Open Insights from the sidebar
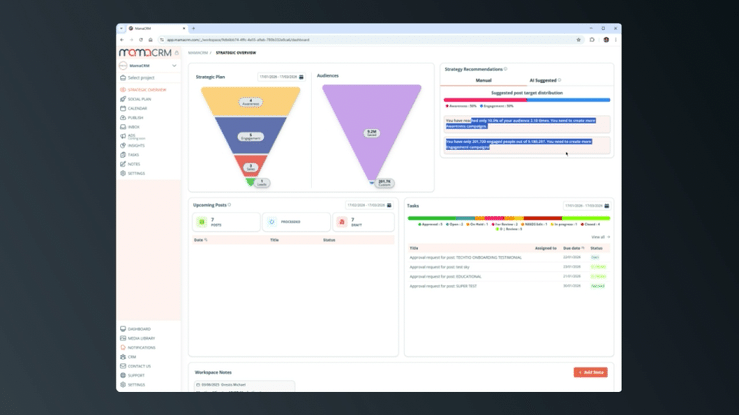The width and height of the screenshot is (739, 415). (x=136, y=146)
